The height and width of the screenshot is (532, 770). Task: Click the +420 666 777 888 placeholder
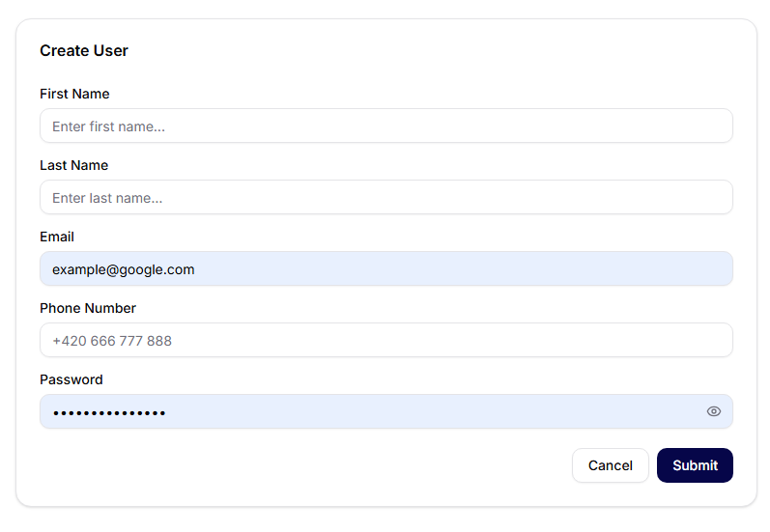[112, 341]
